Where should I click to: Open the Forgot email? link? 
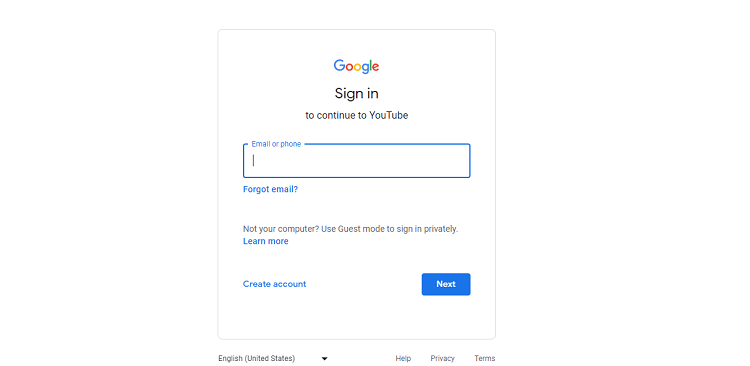(x=270, y=189)
